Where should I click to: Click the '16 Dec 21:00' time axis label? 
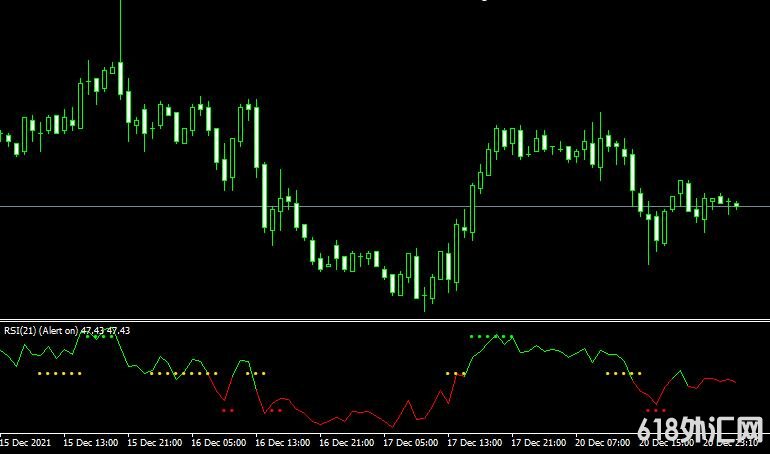click(347, 443)
